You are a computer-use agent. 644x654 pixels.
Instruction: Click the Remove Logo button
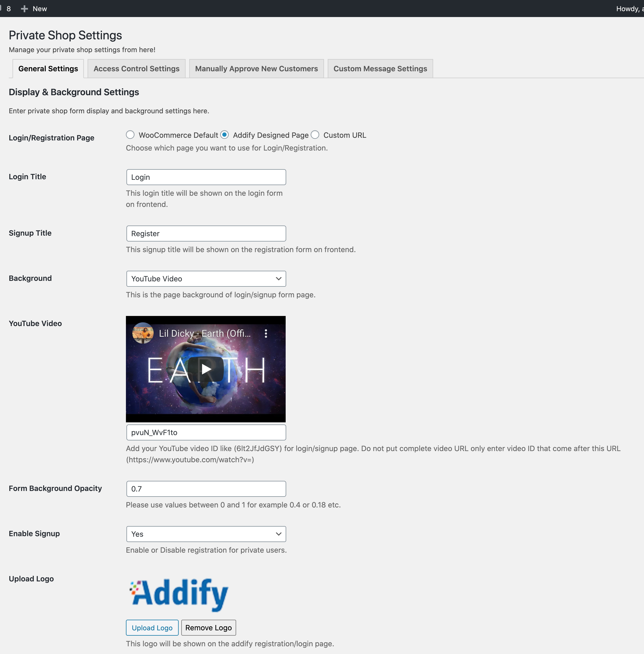pos(208,627)
